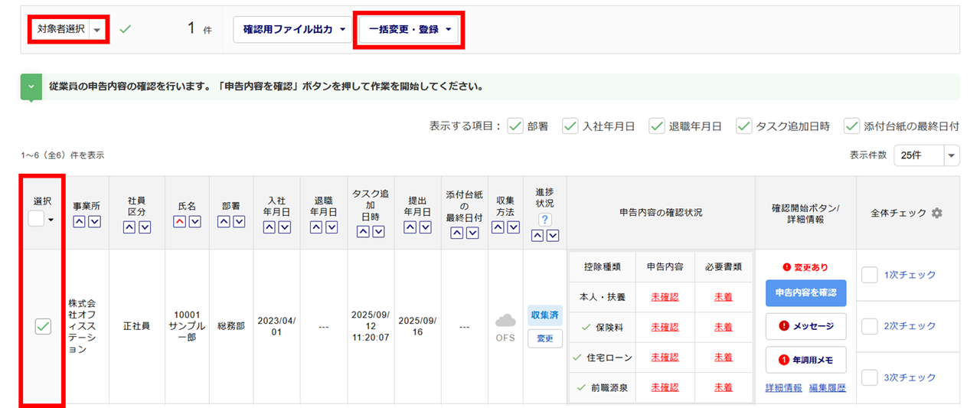Sort 入社年月日 column descending
The image size is (980, 408).
coord(285,227)
